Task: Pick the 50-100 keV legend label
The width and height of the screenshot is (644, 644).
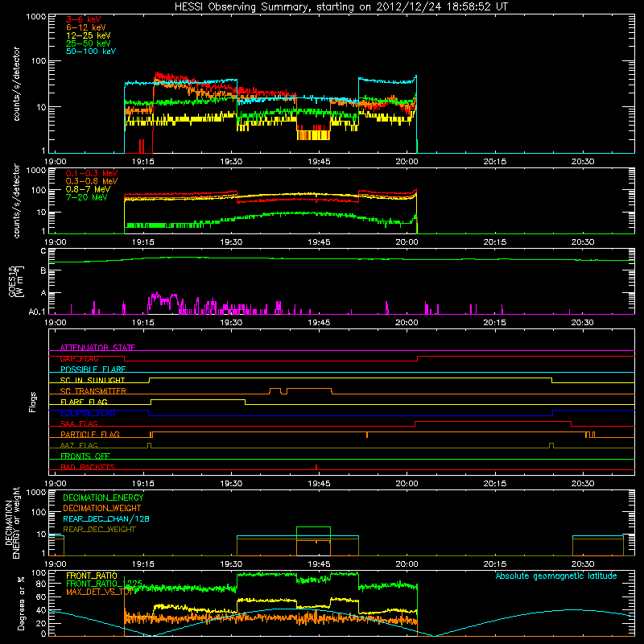Action: pyautogui.click(x=91, y=52)
